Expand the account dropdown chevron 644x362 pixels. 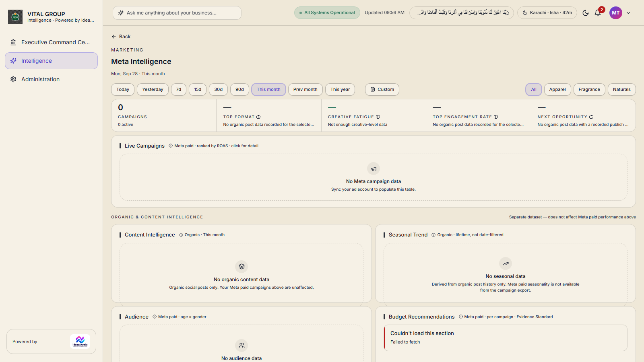[x=628, y=13]
